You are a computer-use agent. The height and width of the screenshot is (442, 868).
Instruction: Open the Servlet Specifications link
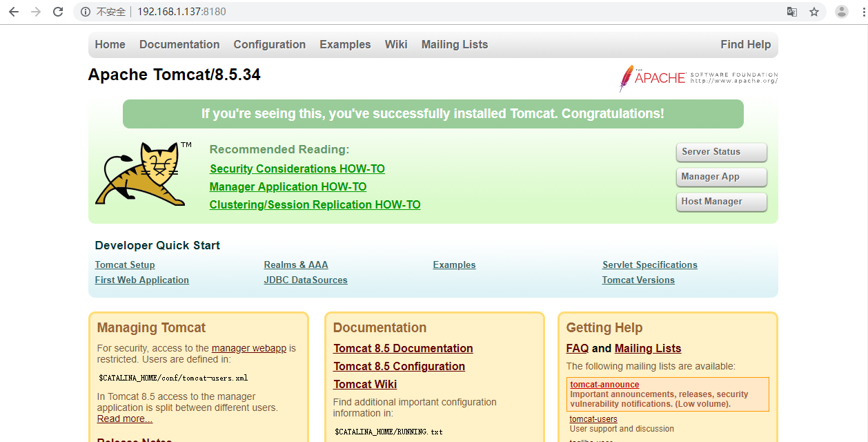pos(650,265)
